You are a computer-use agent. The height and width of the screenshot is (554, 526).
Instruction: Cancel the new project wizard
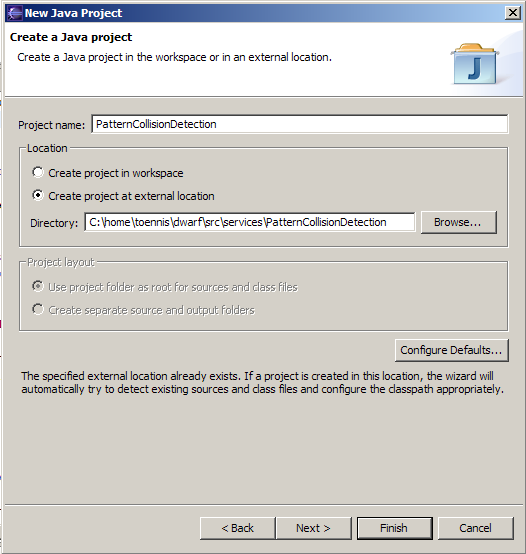pyautogui.click(x=475, y=528)
